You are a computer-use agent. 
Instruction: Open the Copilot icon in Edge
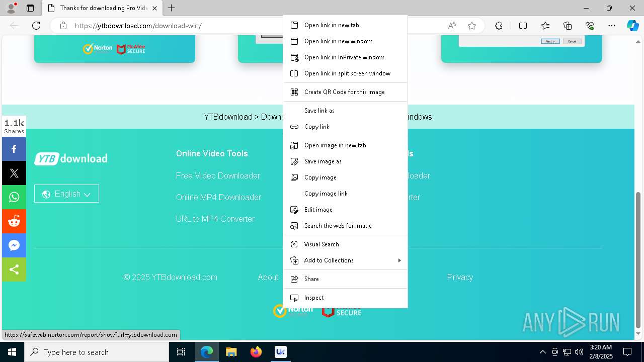(632, 26)
